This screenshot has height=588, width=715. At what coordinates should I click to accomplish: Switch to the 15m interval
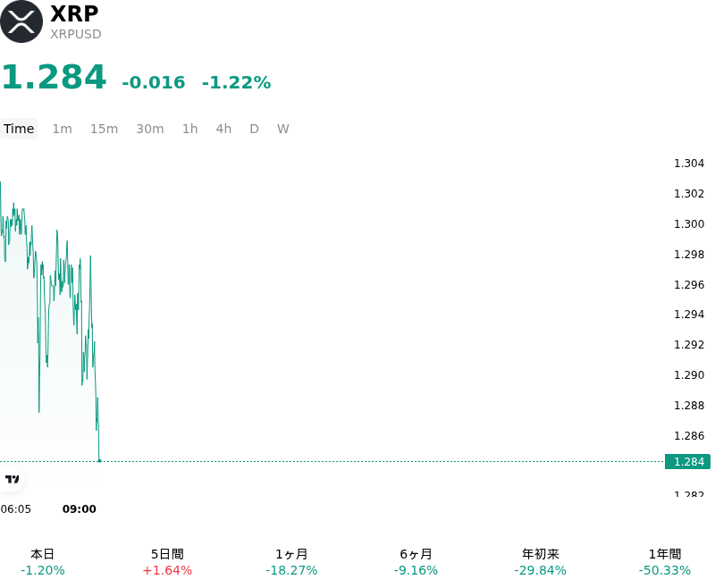pyautogui.click(x=104, y=129)
